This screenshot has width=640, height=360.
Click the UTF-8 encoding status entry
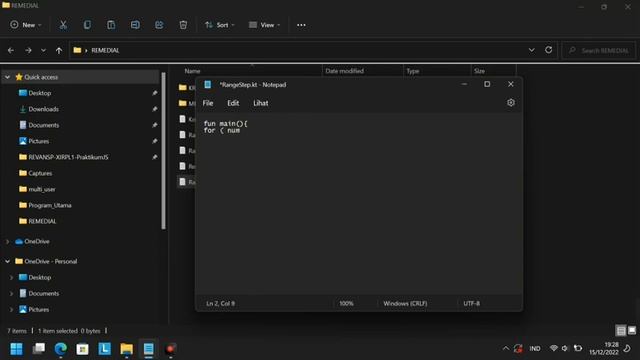tap(471, 303)
